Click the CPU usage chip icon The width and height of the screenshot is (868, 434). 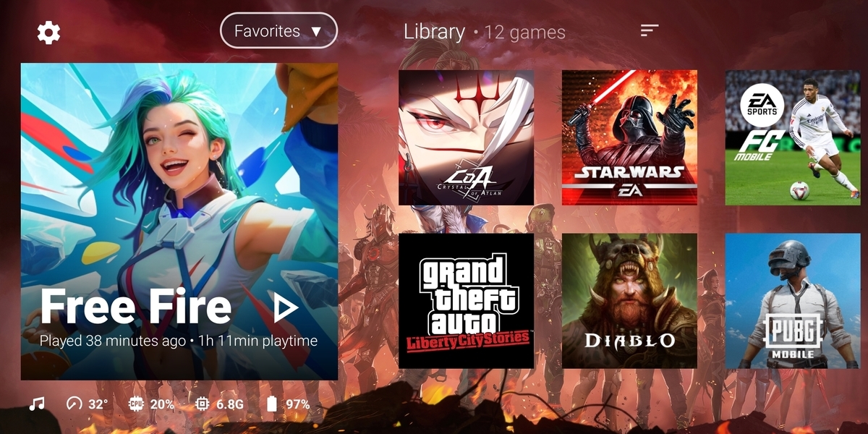(136, 404)
